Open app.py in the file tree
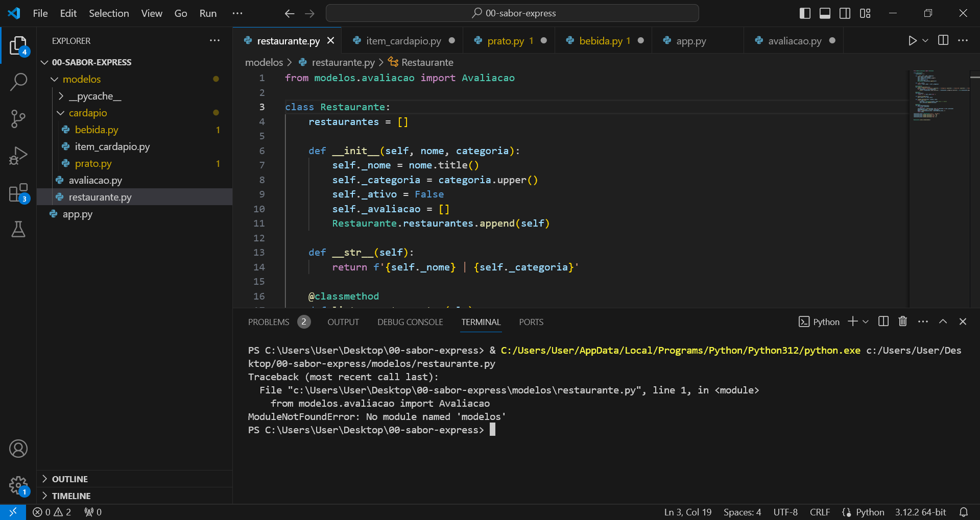This screenshot has width=980, height=520. point(134,214)
